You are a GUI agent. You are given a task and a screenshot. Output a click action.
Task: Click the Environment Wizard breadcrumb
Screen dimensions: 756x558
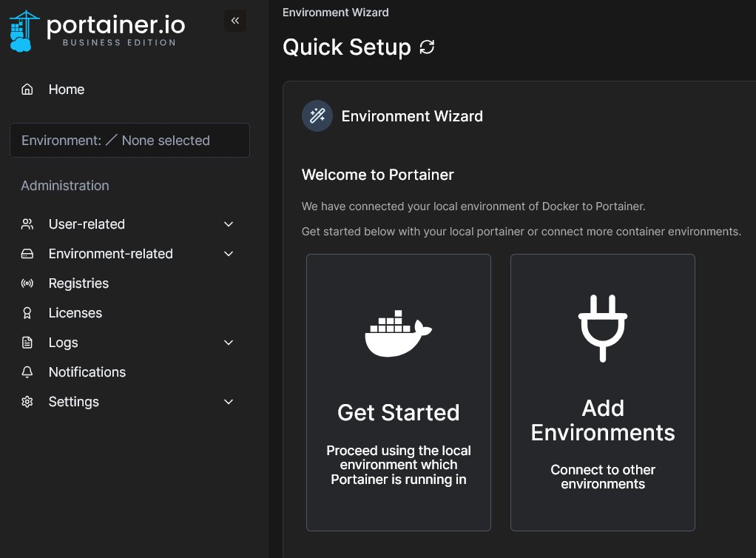tap(336, 13)
